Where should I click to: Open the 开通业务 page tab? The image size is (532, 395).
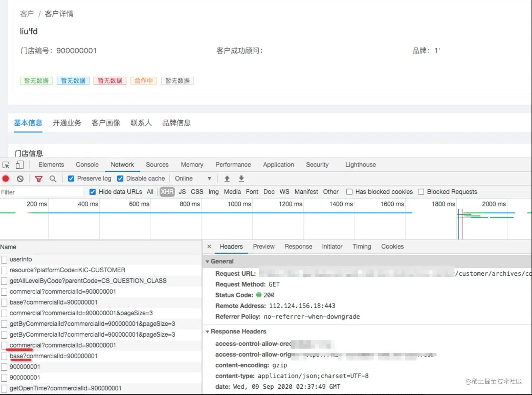(x=67, y=123)
